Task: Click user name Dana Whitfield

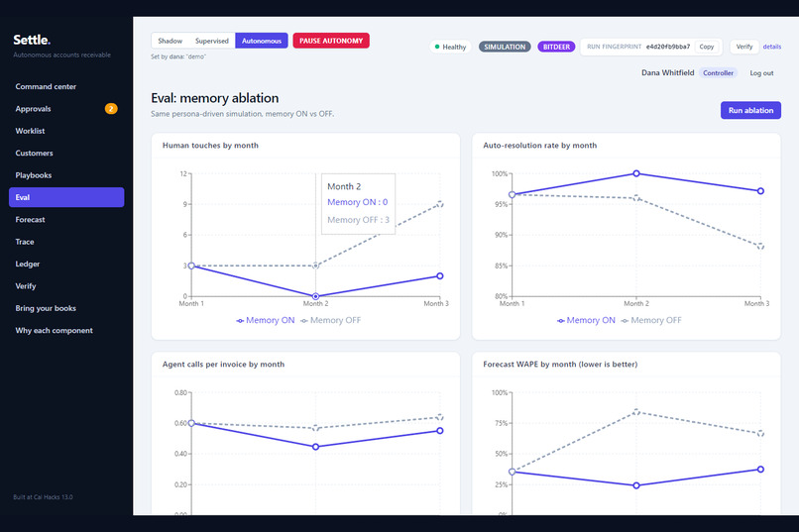Action: (667, 72)
